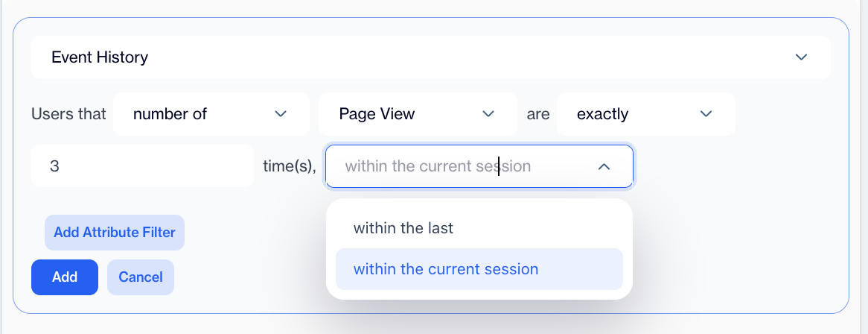Screen dimensions: 868x334
Task: Click the count field containing 3
Action: [142, 166]
